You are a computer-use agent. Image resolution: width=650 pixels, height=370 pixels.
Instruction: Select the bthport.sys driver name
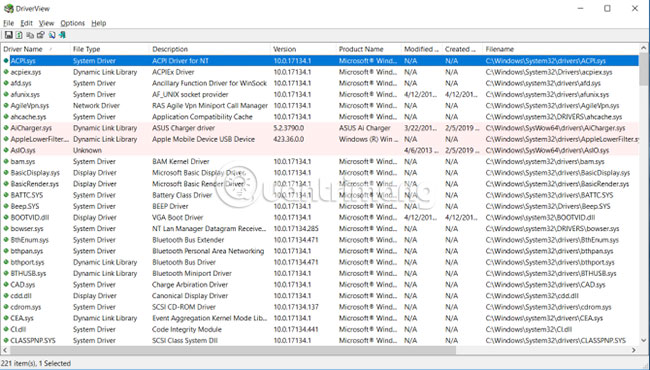pos(27,262)
